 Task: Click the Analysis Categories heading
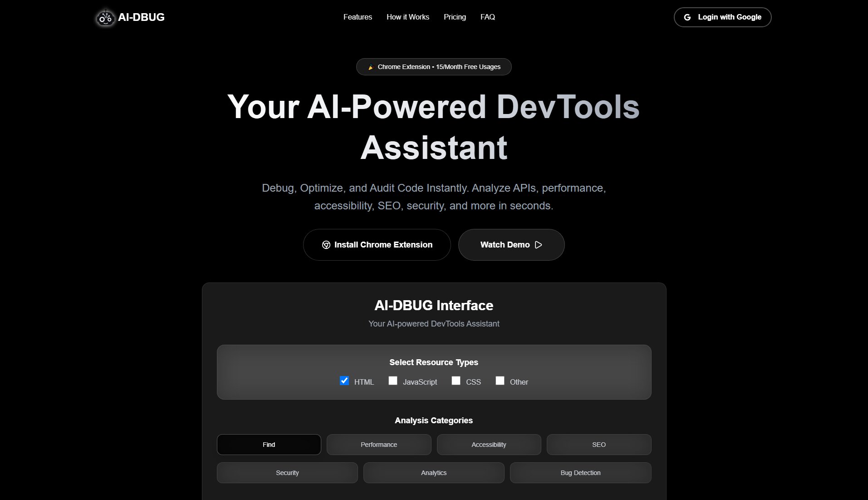tap(434, 421)
